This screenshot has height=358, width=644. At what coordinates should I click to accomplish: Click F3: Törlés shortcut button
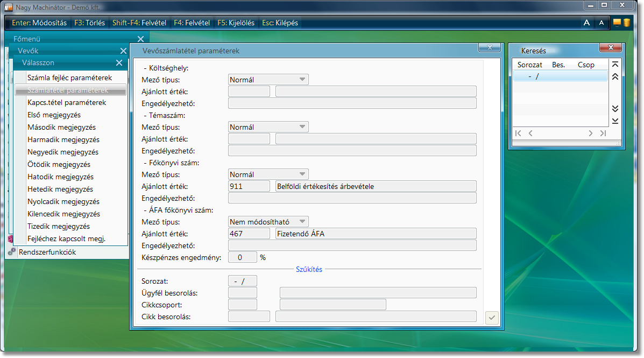(x=89, y=23)
